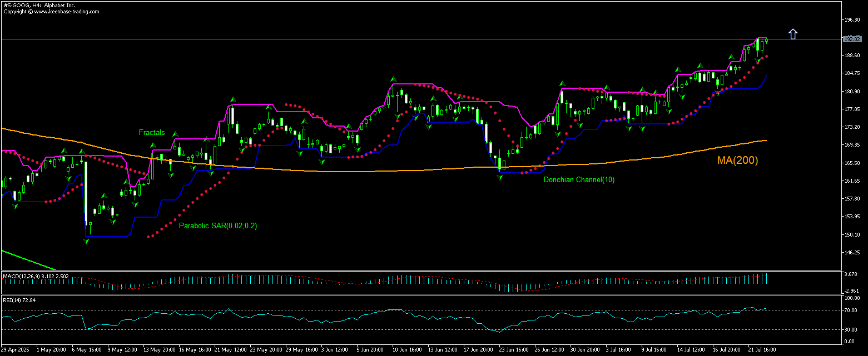Viewport: 868px width, 356px height.
Task: Click the Fractals indicator label
Action: (x=152, y=133)
